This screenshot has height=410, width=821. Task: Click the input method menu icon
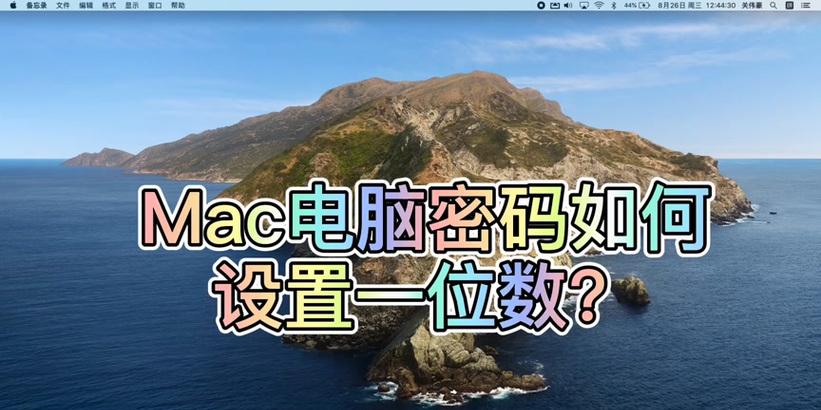click(x=789, y=5)
